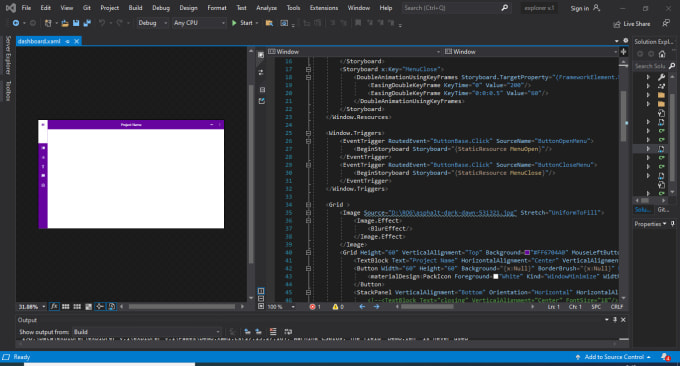Image resolution: width=680 pixels, height=366 pixels.
Task: Toggle the effects fx button in the designer
Action: click(x=54, y=307)
